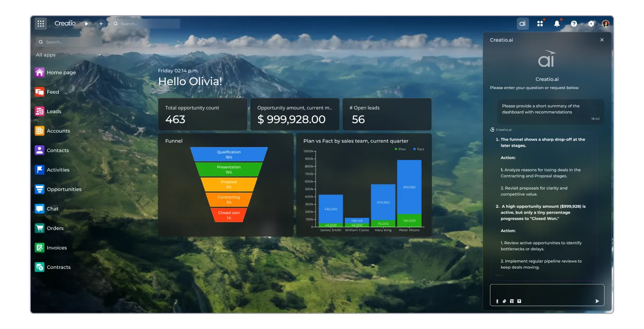Open the Activities section
The width and height of the screenshot is (644, 329).
point(53,169)
